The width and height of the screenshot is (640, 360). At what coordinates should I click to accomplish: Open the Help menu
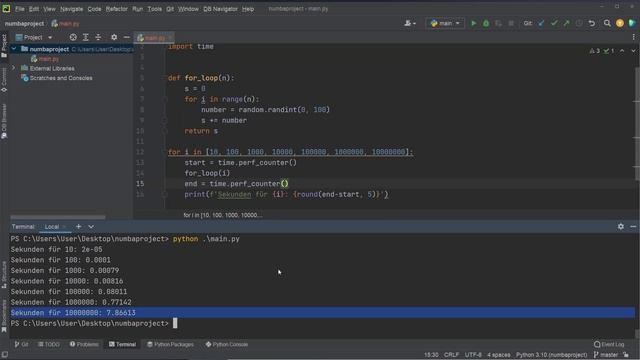pyautogui.click(x=248, y=9)
